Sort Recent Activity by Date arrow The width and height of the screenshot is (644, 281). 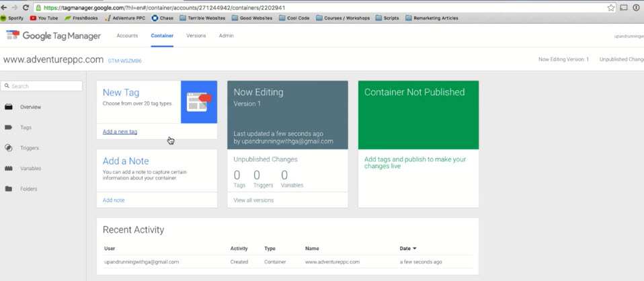click(x=415, y=249)
